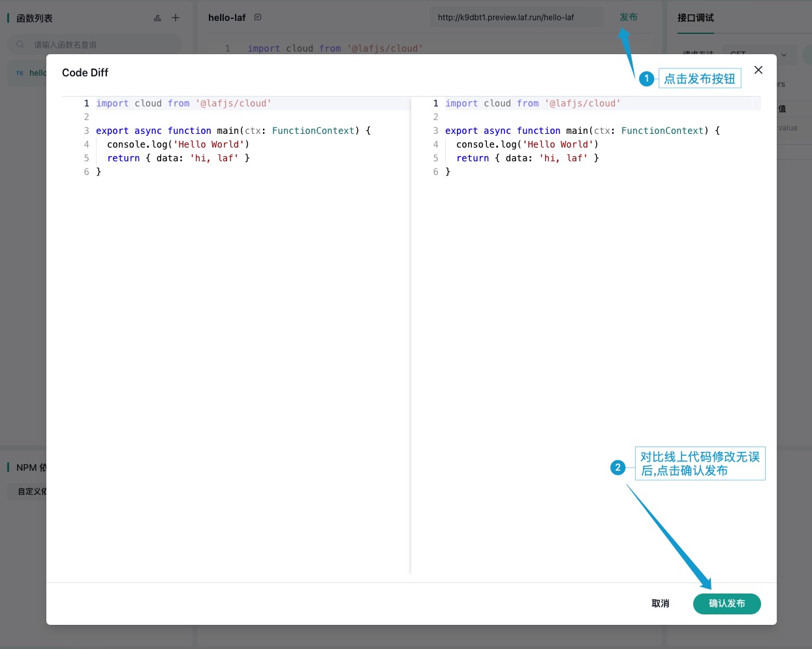Click the function URL preview.laf.run/hello-laf
812x649 pixels.
coord(506,18)
